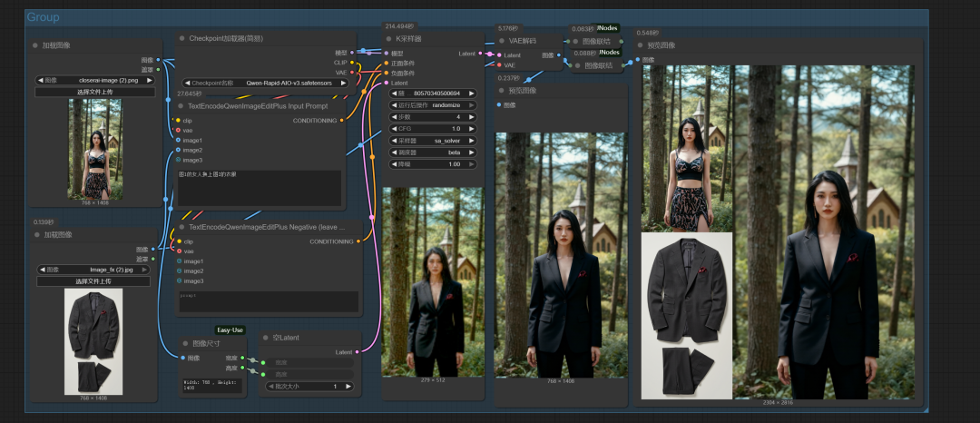
Task: Collapse 加载图像 node holding closerai-image (2).png
Action: 35,45
